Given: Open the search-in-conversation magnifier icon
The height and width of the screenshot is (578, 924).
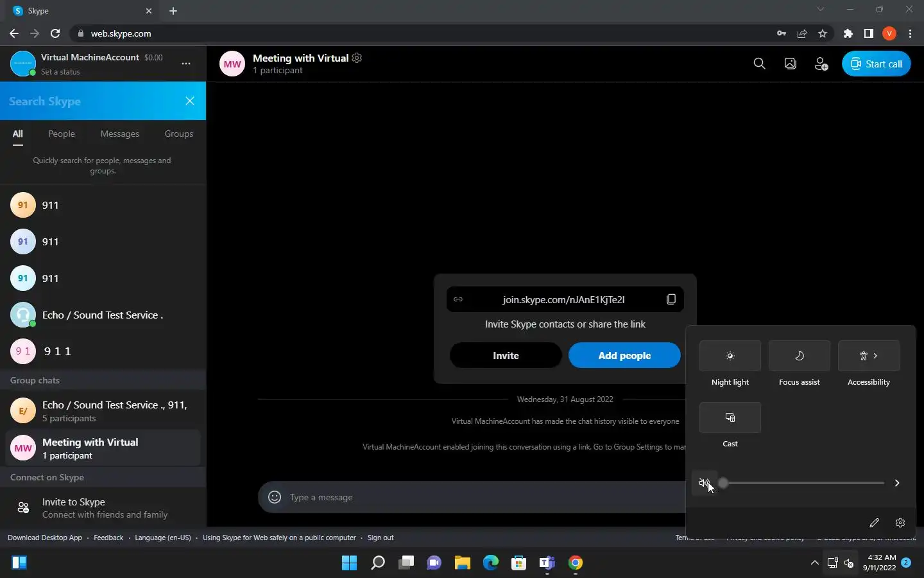Looking at the screenshot, I should (x=759, y=64).
